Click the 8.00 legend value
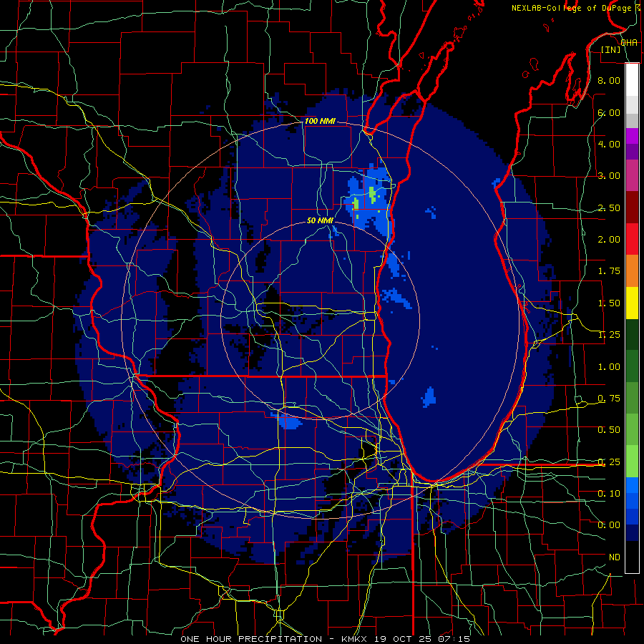Viewport: 644px width, 644px height. 609,80
